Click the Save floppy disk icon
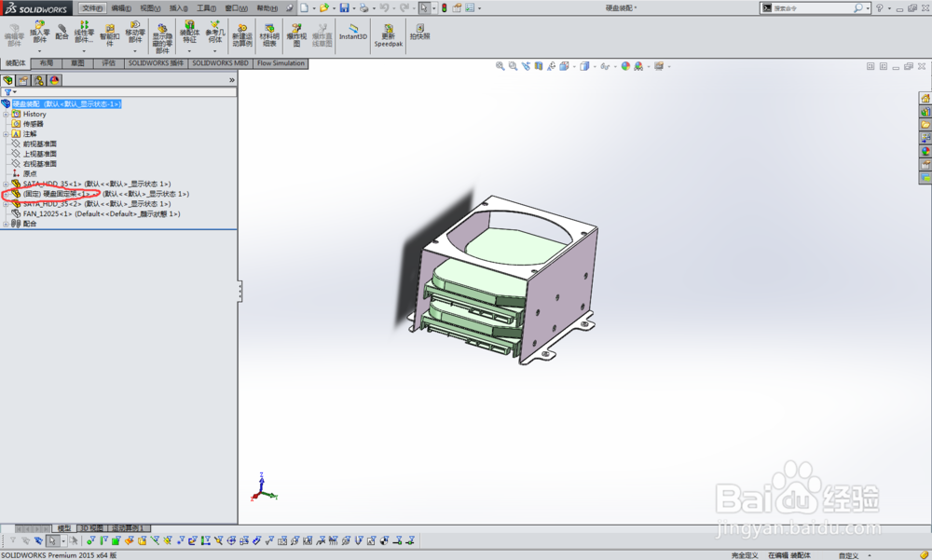Viewport: 932px width, 560px height. coord(344,7)
